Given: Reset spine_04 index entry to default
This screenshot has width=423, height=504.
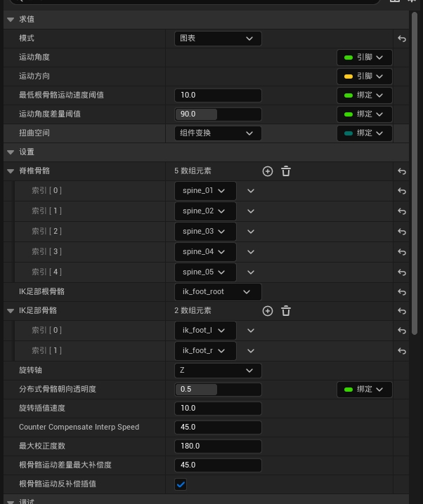Looking at the screenshot, I should (402, 252).
